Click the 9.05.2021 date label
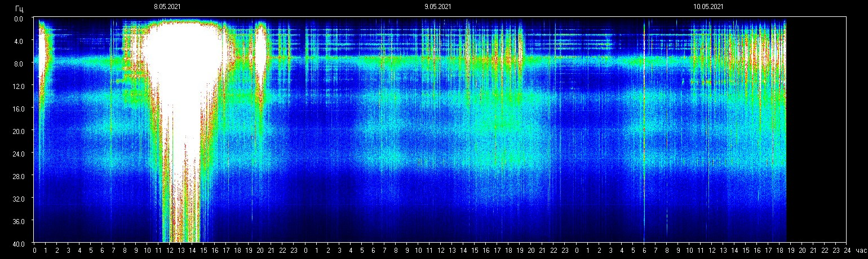868x259 pixels. pos(437,7)
